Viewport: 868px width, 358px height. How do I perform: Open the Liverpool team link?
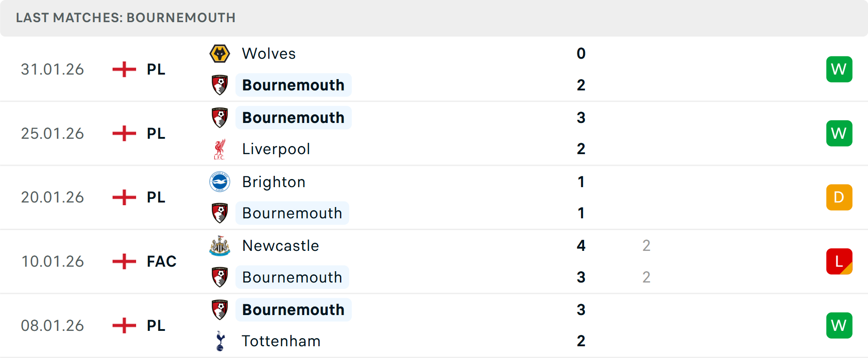(276, 149)
